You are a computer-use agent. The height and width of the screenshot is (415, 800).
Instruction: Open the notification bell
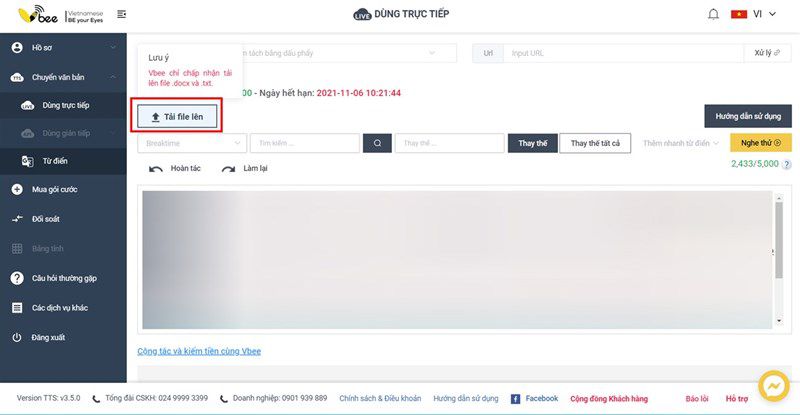713,14
